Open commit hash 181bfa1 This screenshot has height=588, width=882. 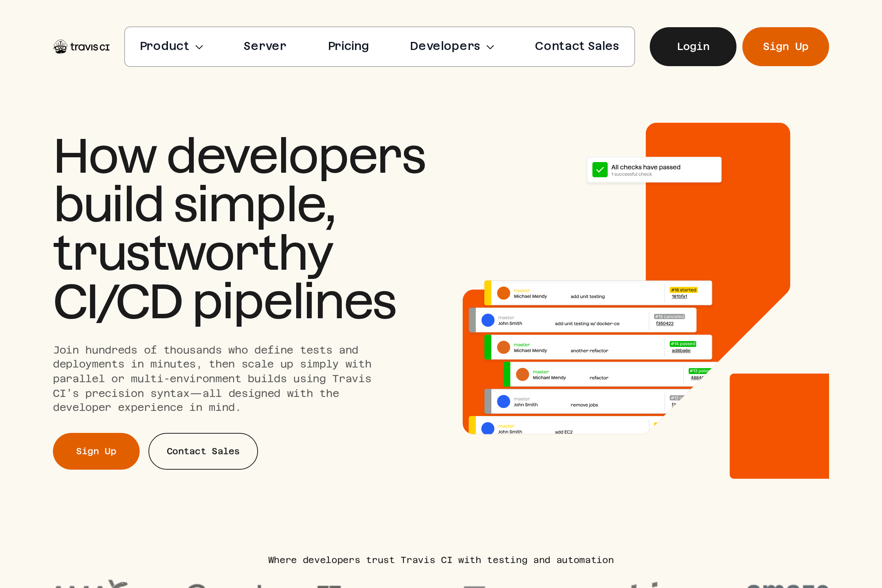pos(679,296)
